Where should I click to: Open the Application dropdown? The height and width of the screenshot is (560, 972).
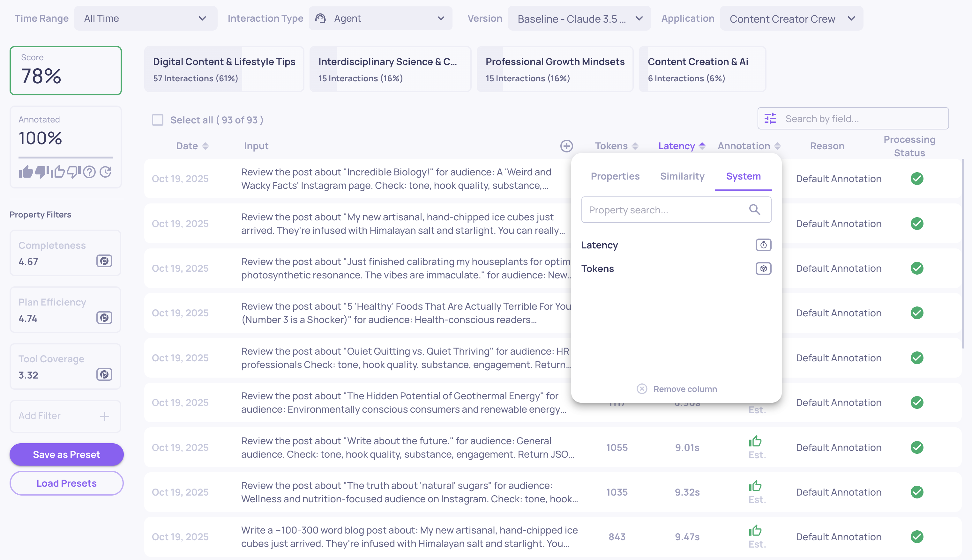(791, 18)
